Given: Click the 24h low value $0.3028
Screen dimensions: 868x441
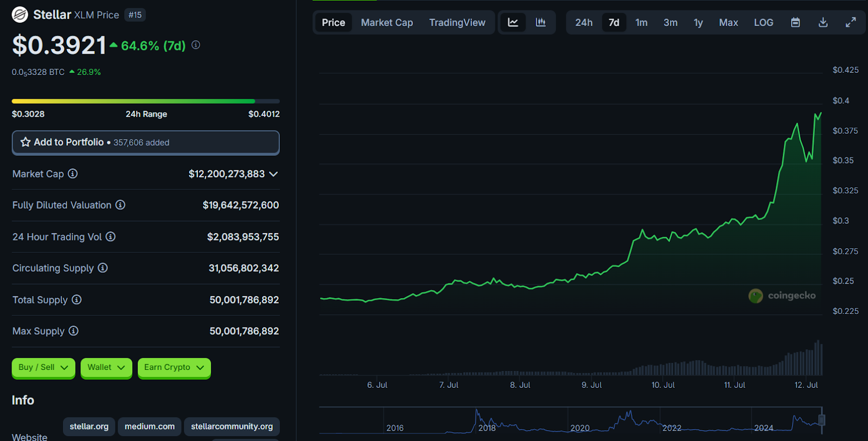Looking at the screenshot, I should pyautogui.click(x=28, y=114).
